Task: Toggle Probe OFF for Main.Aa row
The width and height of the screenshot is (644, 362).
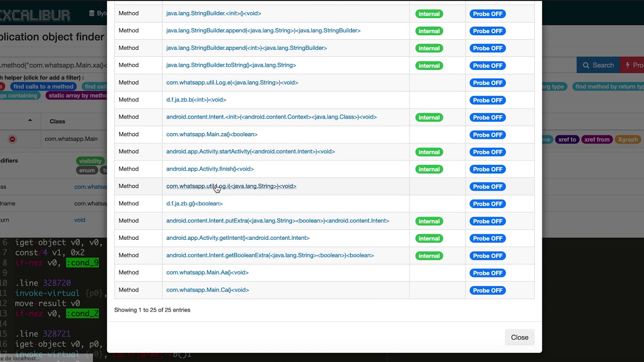Action: (488, 273)
